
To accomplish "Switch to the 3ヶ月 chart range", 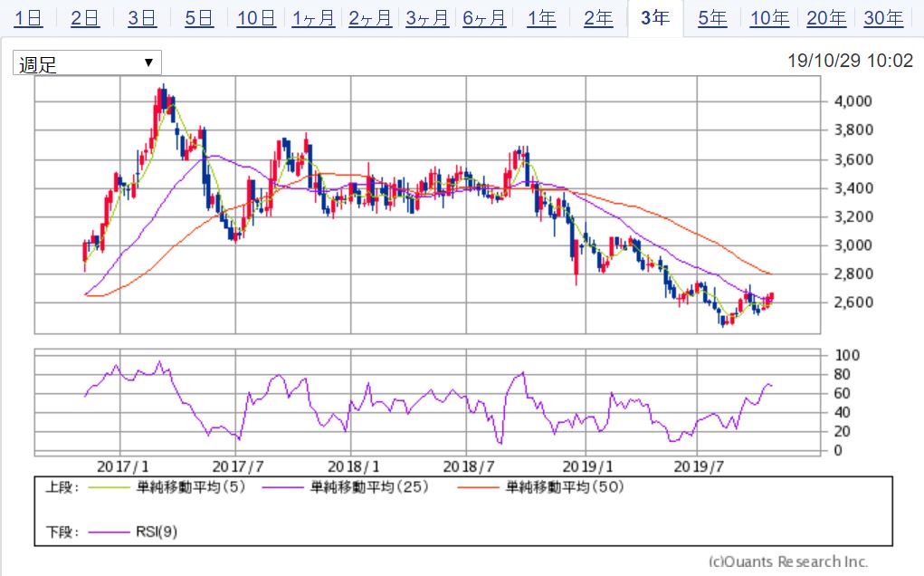I will [427, 18].
